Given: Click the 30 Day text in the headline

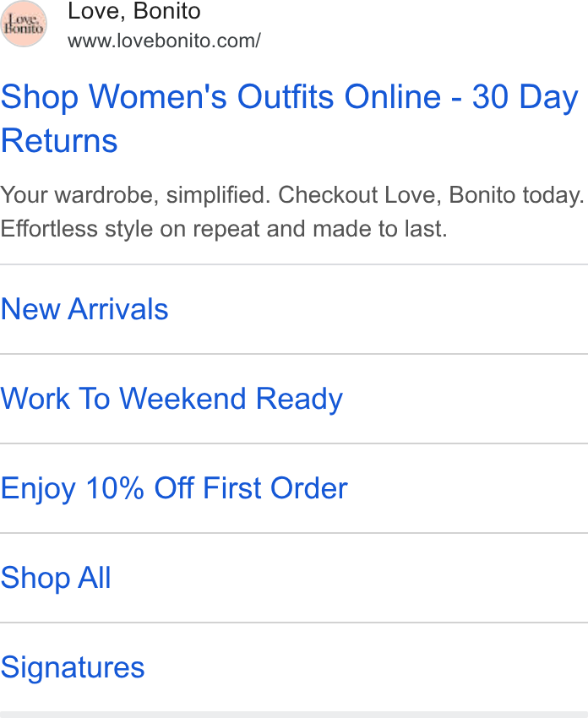Looking at the screenshot, I should pos(525,97).
